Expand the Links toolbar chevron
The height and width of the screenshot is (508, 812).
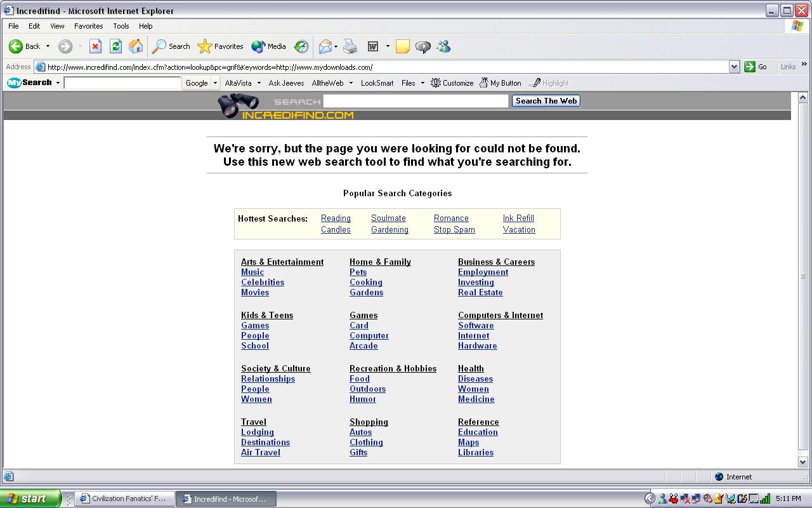click(x=804, y=65)
